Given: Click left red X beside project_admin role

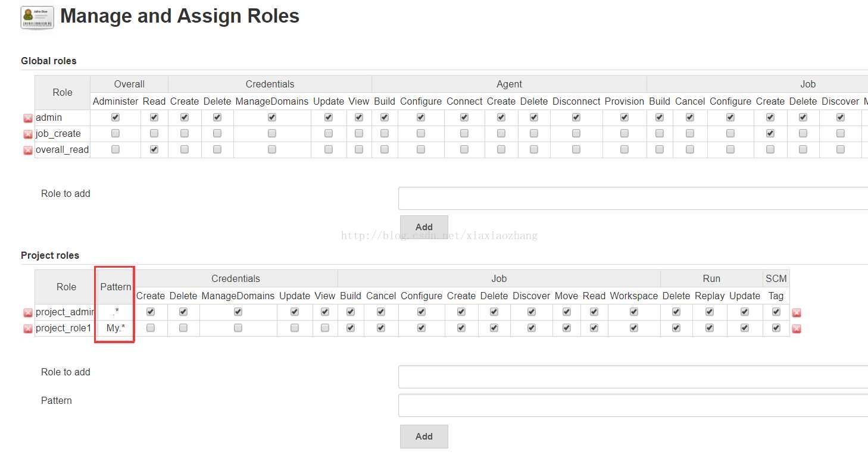Looking at the screenshot, I should click(27, 313).
